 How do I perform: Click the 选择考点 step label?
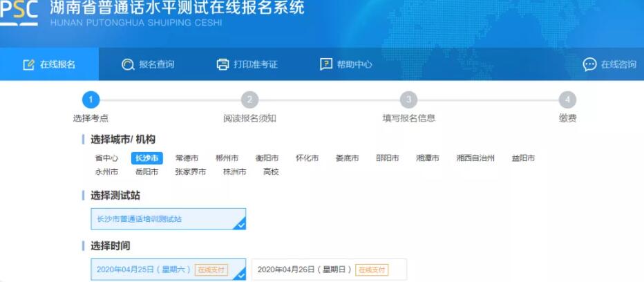91,118
